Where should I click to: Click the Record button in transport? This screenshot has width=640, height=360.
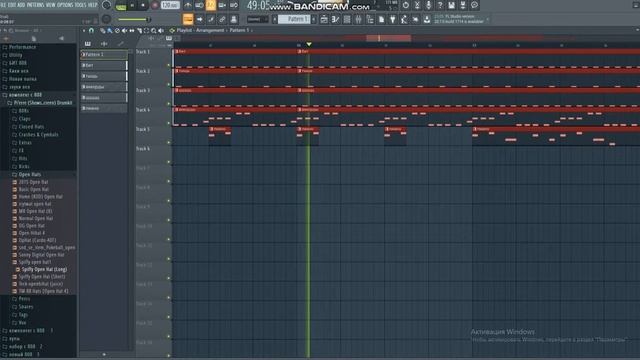click(155, 5)
